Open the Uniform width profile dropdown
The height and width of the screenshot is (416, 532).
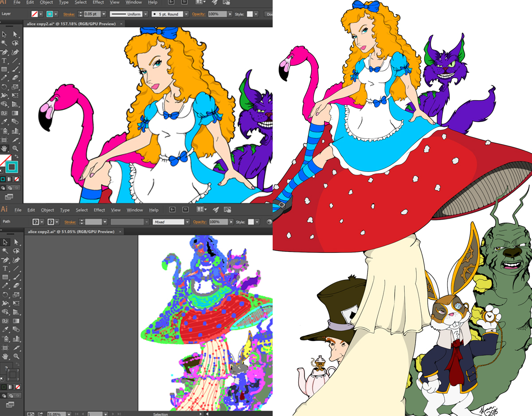[x=146, y=14]
